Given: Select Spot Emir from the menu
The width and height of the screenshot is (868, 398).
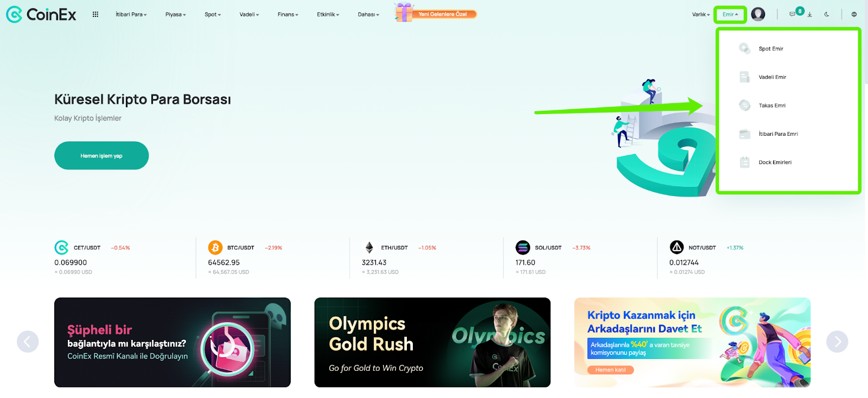Looking at the screenshot, I should click(x=788, y=49).
